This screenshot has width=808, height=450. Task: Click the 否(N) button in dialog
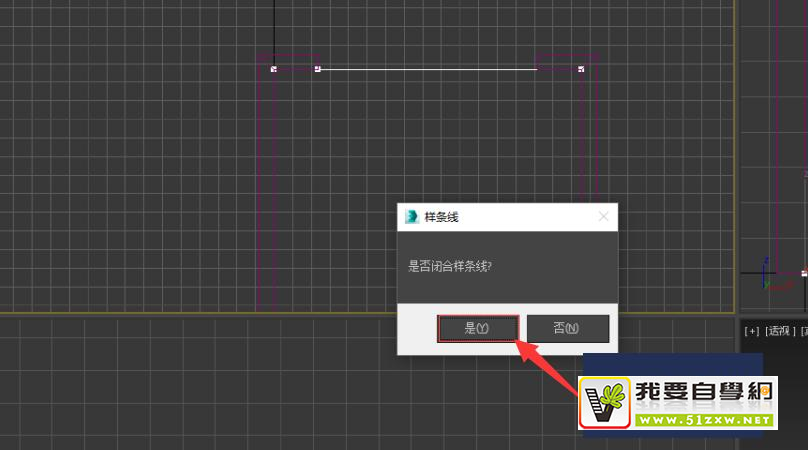(567, 328)
